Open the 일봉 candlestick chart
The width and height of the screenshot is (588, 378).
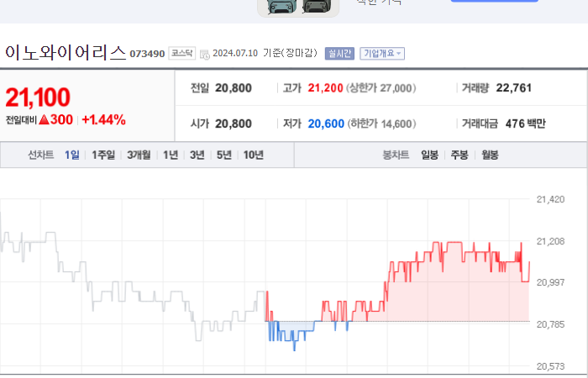click(x=430, y=155)
